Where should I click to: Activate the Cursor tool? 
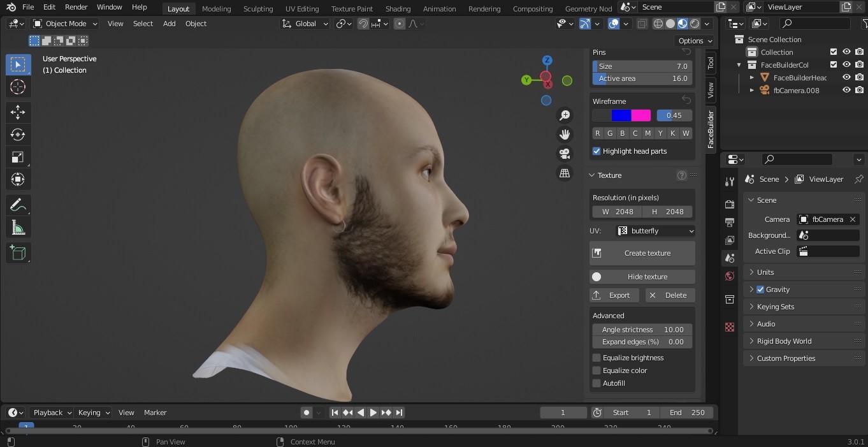tap(18, 87)
